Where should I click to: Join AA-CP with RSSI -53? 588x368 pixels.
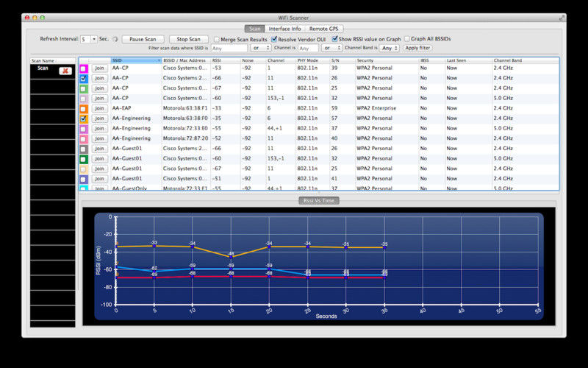tap(99, 68)
